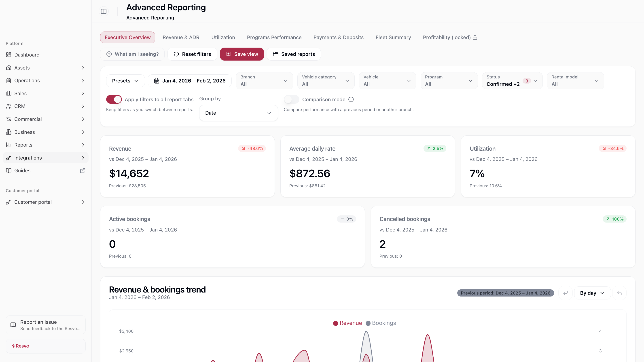Open Reports from the sidebar
Screen dimensions: 644x362
[23, 145]
